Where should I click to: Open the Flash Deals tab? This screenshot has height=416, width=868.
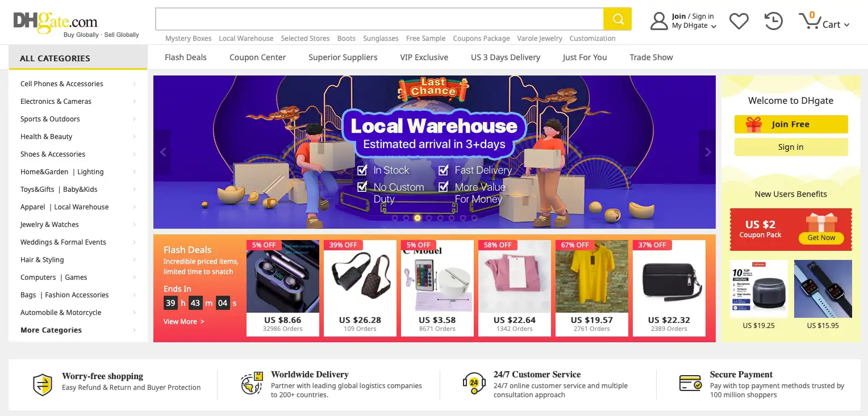[x=186, y=57]
